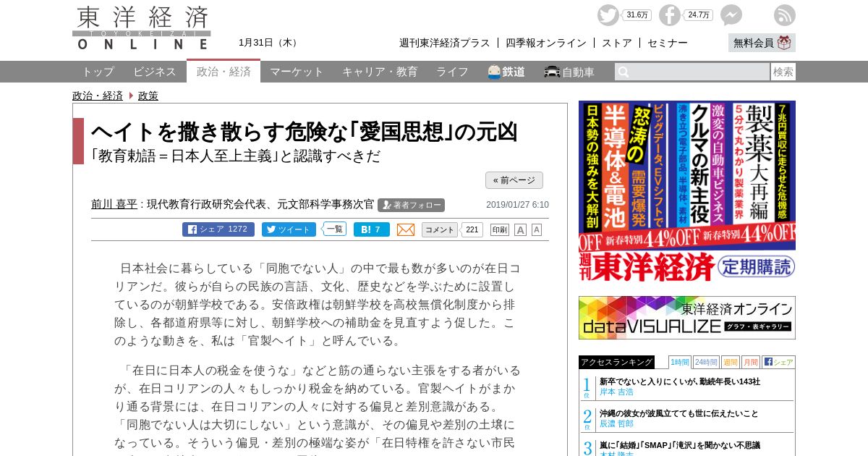This screenshot has height=456, width=868.
Task: Click the Hatena bookmark B! button
Action: [372, 229]
